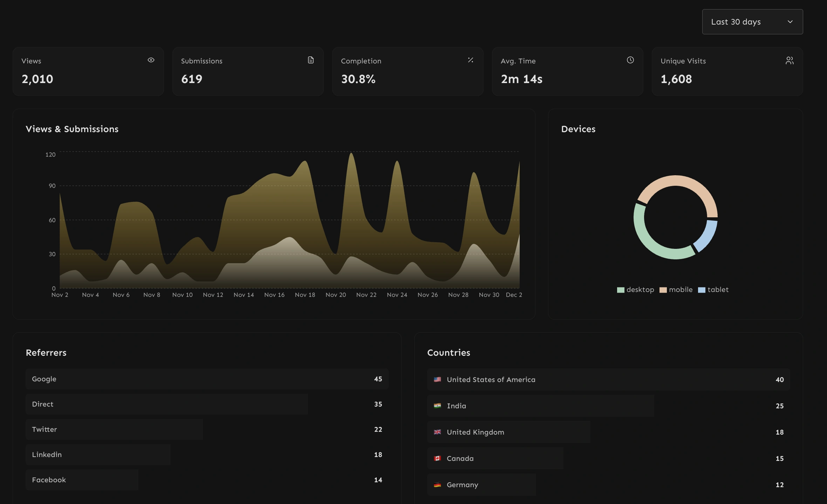Viewport: 827px width, 504px height.
Task: Open the Last 30 days dropdown
Action: tap(752, 21)
